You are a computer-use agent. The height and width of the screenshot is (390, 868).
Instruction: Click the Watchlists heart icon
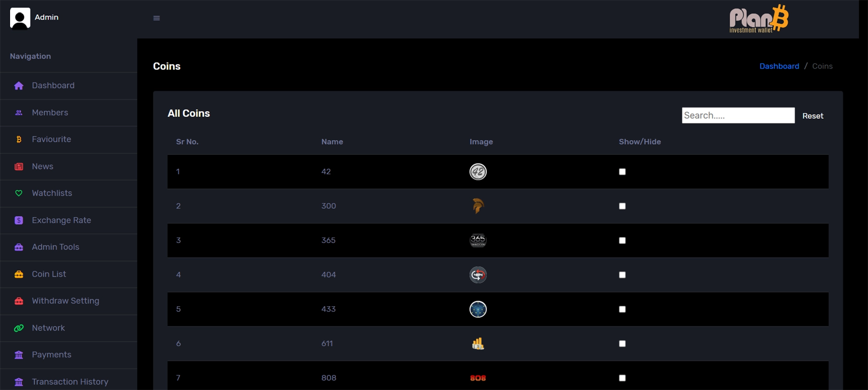tap(19, 193)
